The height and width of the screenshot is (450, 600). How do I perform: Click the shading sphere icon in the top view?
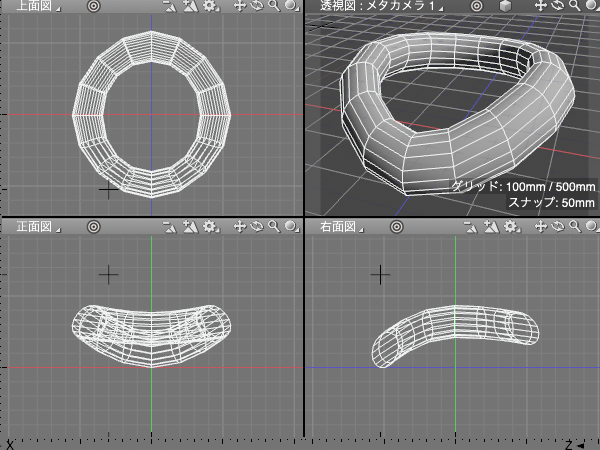289,6
